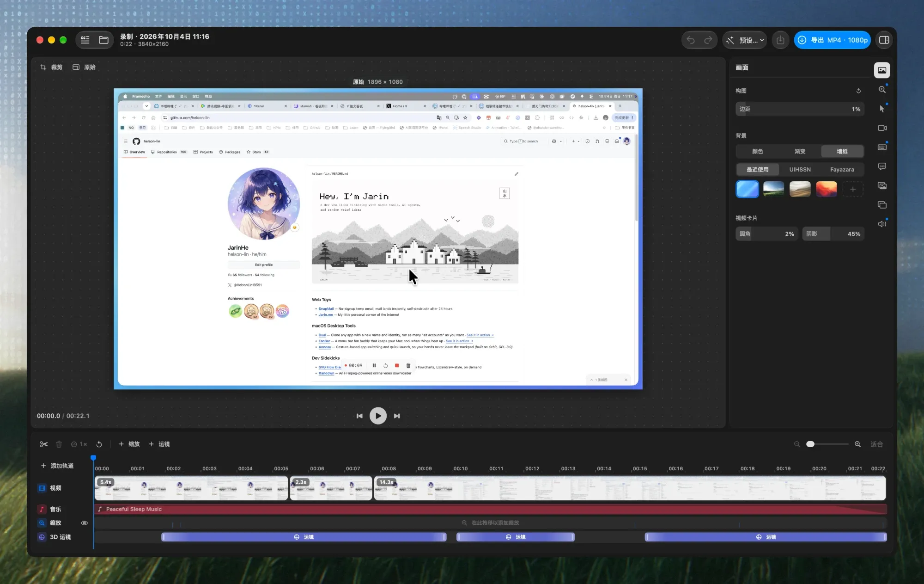Export video via 导出 MP4 1080p button
The height and width of the screenshot is (584, 924).
833,40
